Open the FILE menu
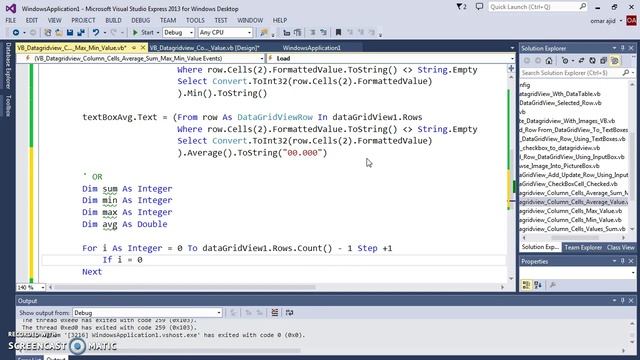Screen dimensions: 640x360 click(x=11, y=20)
